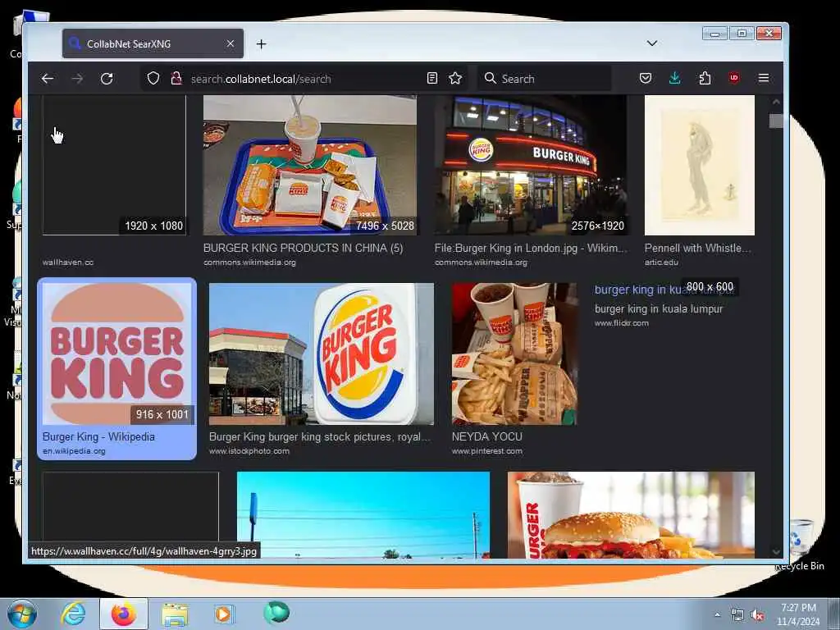Click the insecure connection padlock icon
The height and width of the screenshot is (630, 840).
[176, 78]
